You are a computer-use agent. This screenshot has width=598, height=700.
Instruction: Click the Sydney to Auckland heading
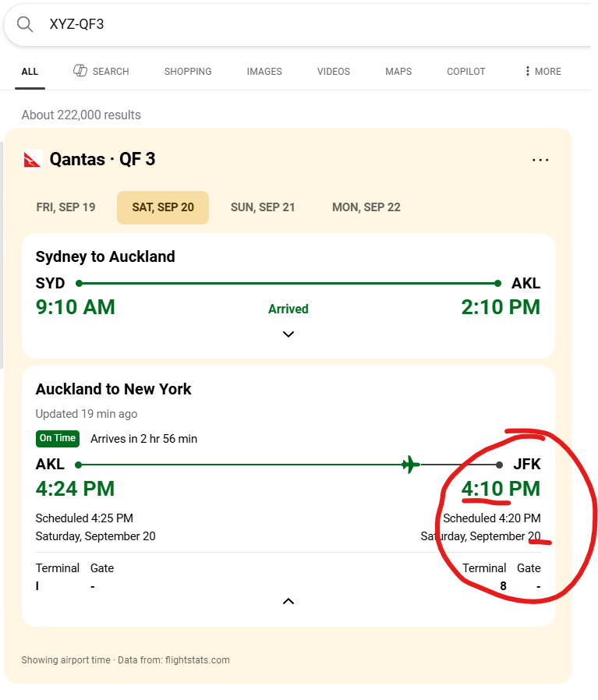[105, 256]
